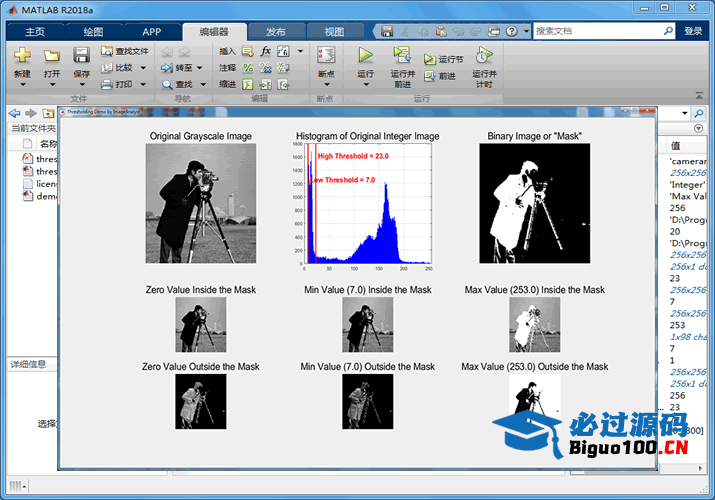Collapse the toolstrip ribbon arrow
The width and height of the screenshot is (715, 500).
tap(699, 95)
